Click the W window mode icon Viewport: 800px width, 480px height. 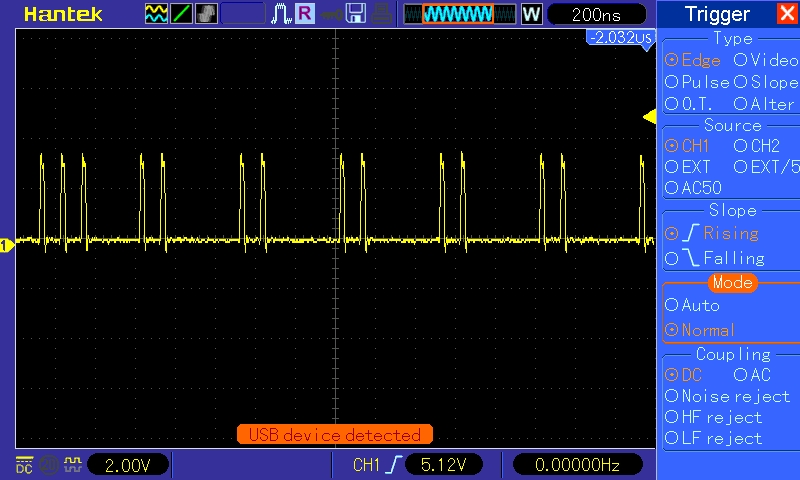click(x=531, y=14)
